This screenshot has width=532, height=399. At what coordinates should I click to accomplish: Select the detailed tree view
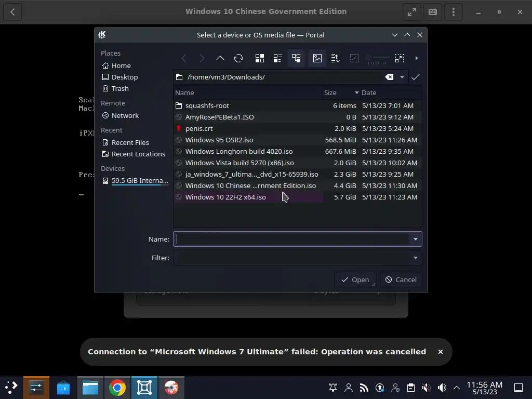(296, 58)
